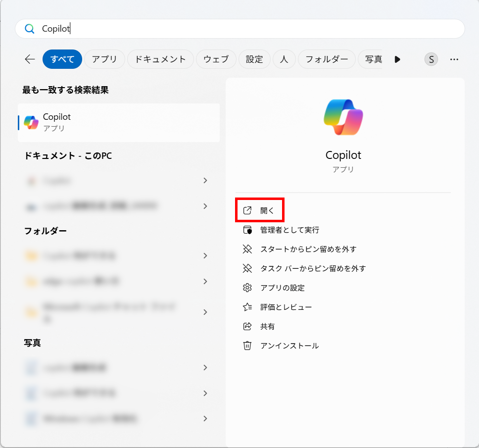
Task: Click the ドキュメント - このPC section heading
Action: [x=68, y=156]
